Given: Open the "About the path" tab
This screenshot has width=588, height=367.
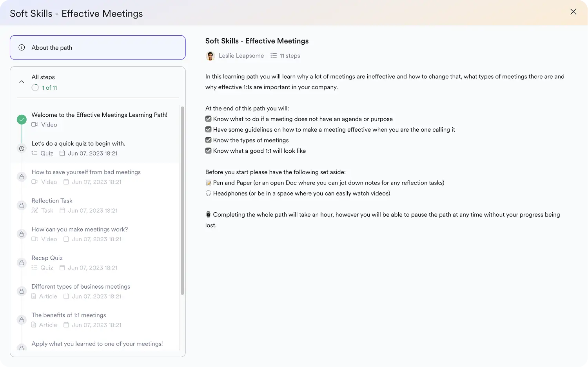Looking at the screenshot, I should [98, 47].
